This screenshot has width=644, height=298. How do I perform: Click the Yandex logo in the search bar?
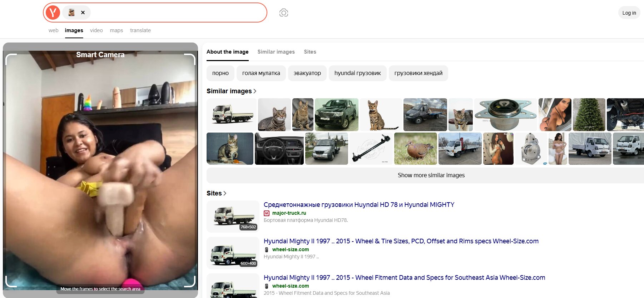(x=53, y=13)
